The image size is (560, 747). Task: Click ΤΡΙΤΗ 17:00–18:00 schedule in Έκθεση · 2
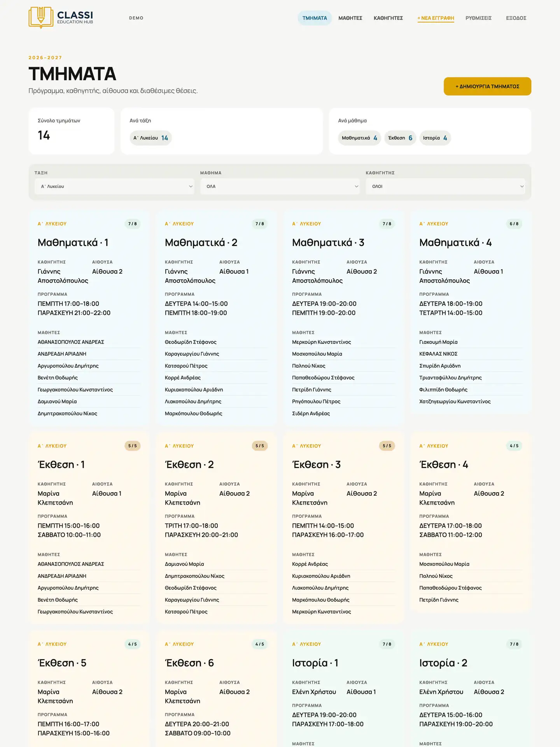click(x=191, y=526)
